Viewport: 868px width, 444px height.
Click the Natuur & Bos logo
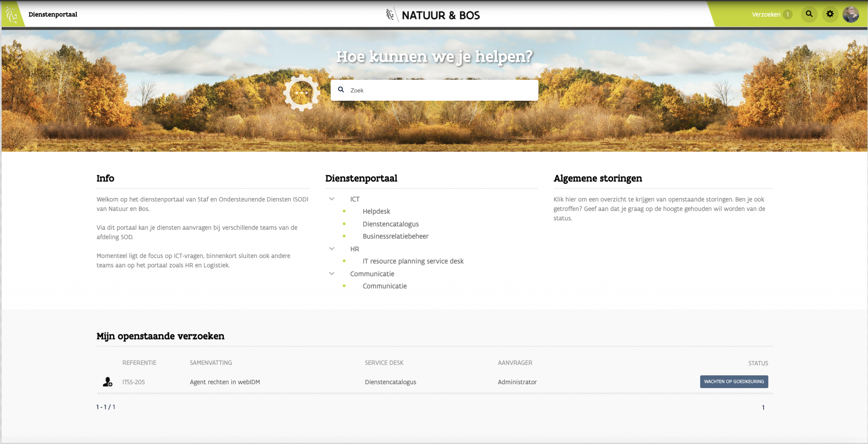coord(433,15)
